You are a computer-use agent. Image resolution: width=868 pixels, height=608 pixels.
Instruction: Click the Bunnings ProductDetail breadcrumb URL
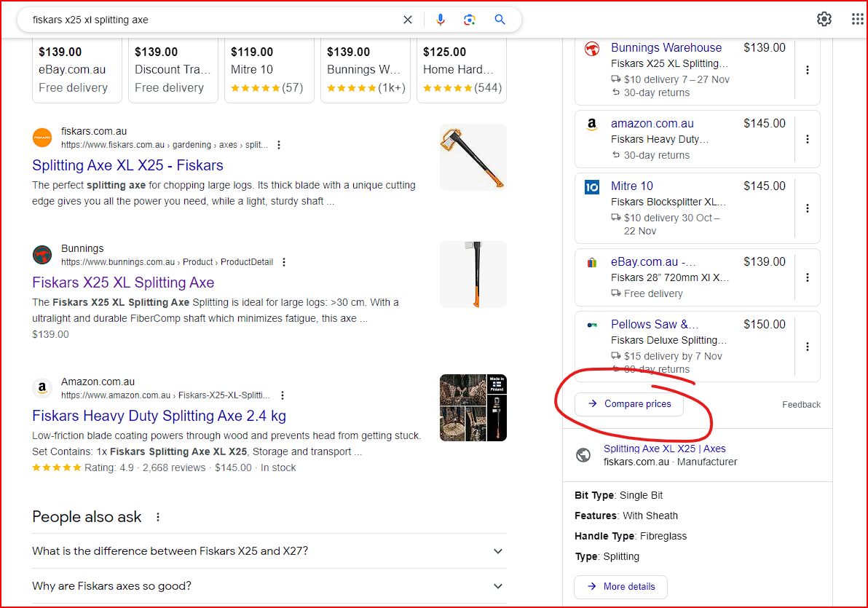pos(167,262)
